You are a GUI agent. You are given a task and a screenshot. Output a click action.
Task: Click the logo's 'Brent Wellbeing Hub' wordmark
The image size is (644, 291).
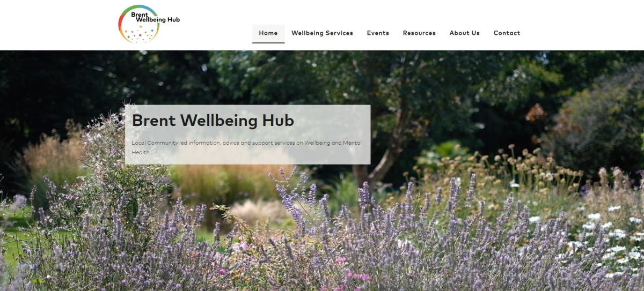pos(155,17)
